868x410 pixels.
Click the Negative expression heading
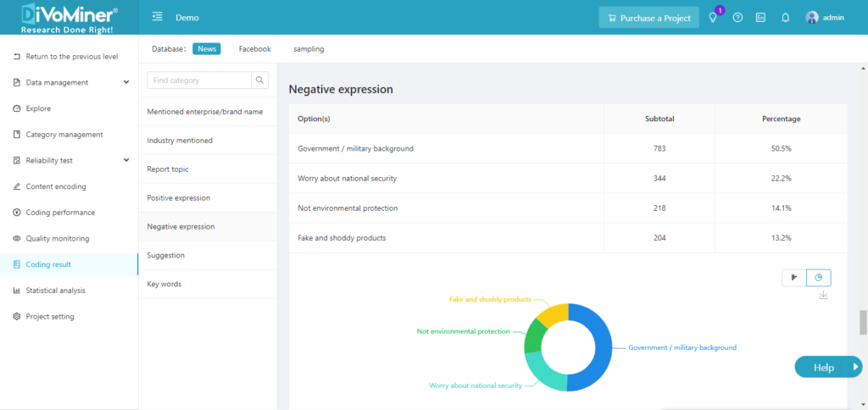[341, 89]
